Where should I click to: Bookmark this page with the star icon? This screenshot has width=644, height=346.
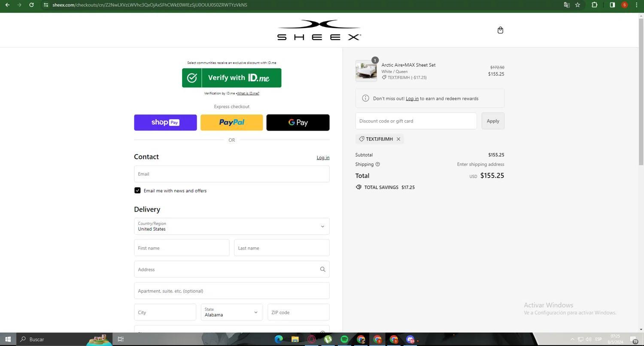578,5
